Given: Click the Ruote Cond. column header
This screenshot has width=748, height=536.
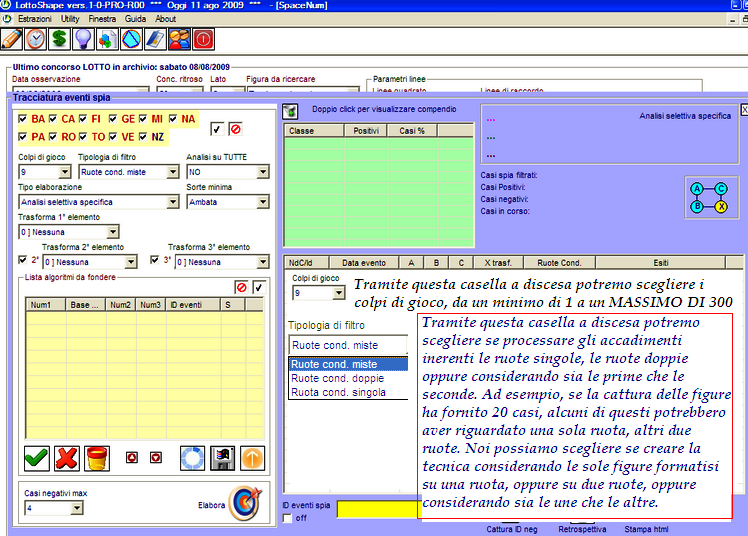Looking at the screenshot, I should pos(559,262).
